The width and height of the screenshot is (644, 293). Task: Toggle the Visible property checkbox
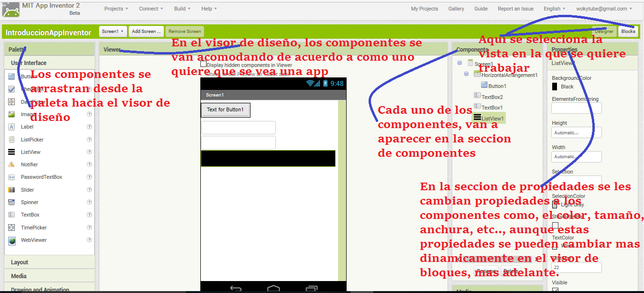[x=555, y=290]
